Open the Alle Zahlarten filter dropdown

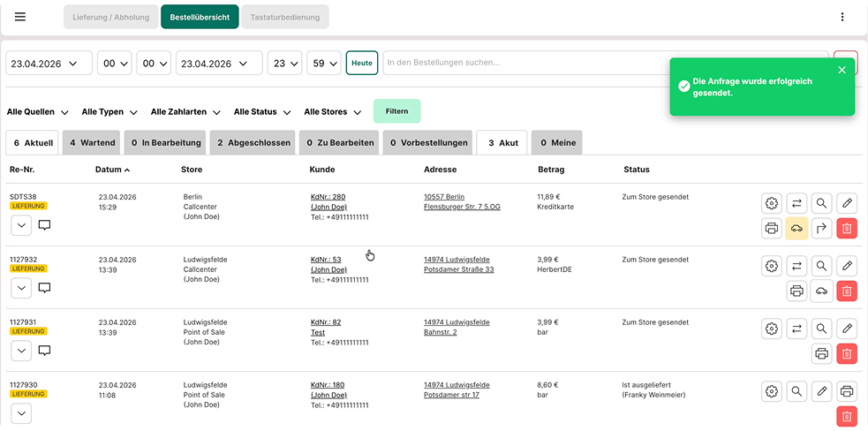186,112
